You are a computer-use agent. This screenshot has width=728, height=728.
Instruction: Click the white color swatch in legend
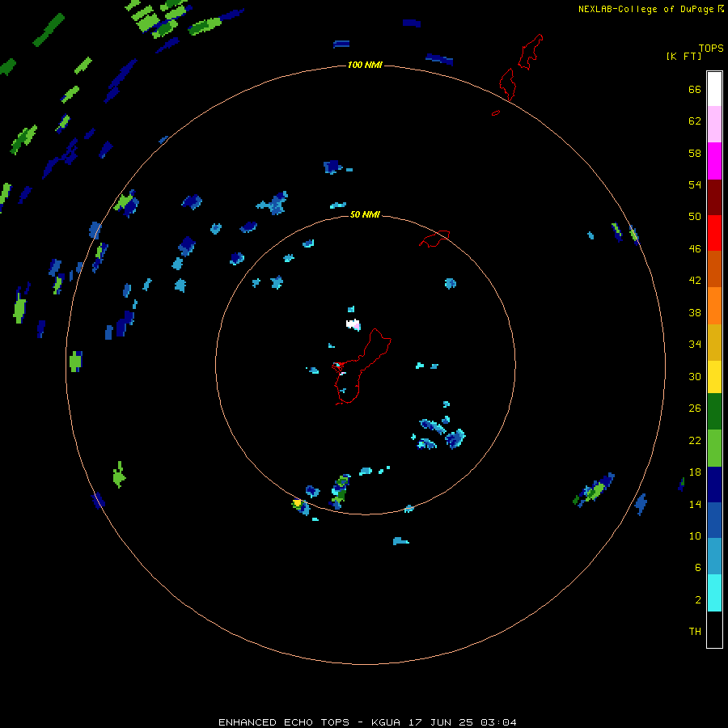click(714, 89)
